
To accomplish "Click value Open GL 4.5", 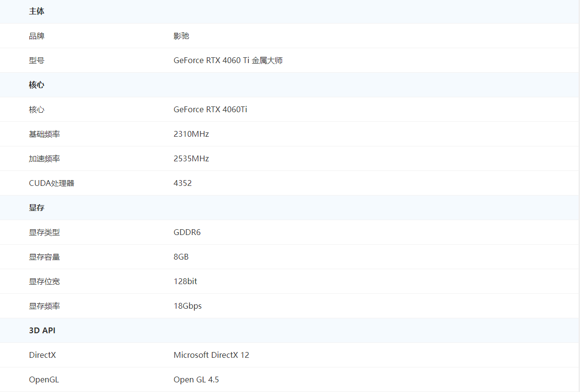I will point(196,379).
